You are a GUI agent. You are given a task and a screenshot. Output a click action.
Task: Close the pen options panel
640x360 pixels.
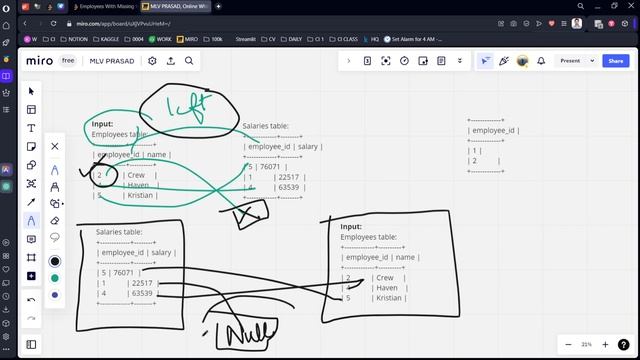click(55, 146)
